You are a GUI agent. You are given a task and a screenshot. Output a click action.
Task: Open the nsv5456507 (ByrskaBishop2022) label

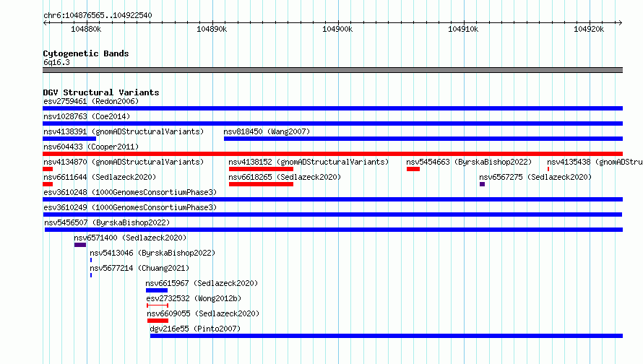107,222
